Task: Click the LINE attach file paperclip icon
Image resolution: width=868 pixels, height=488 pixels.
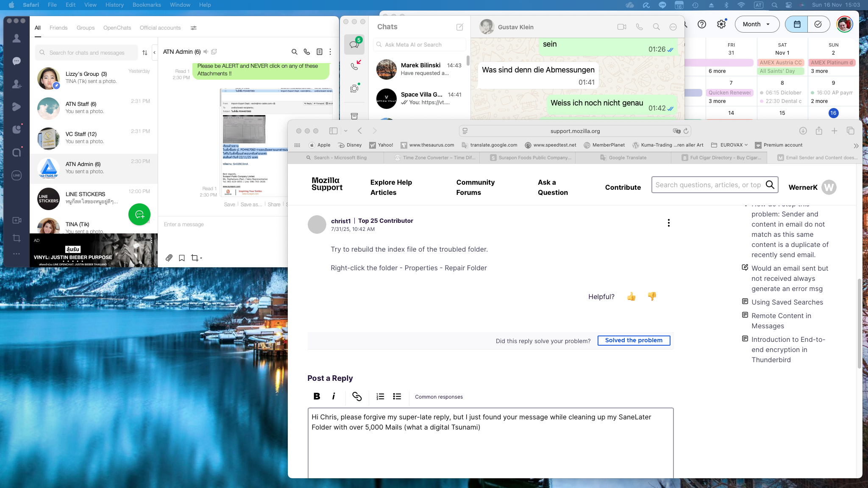Action: 169,258
